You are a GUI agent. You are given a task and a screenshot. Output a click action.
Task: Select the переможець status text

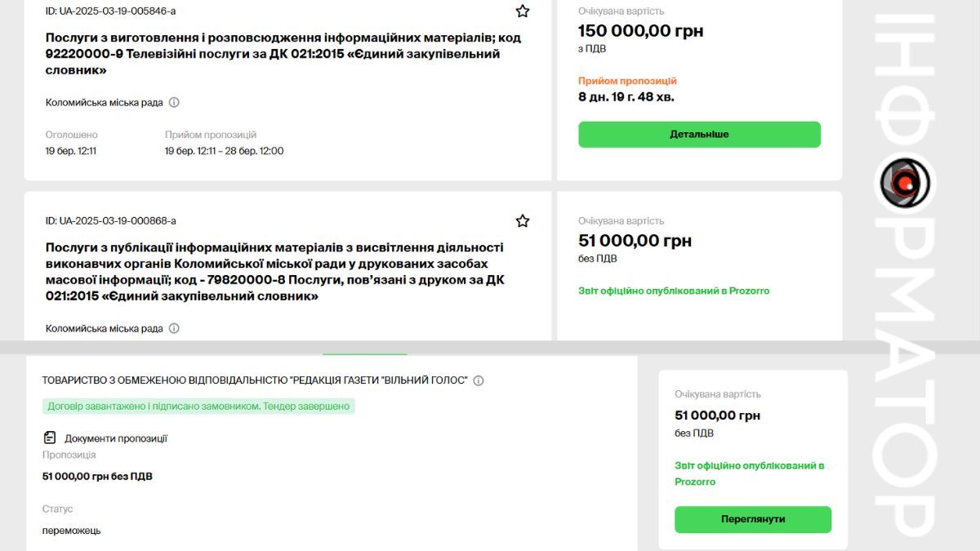tap(69, 530)
